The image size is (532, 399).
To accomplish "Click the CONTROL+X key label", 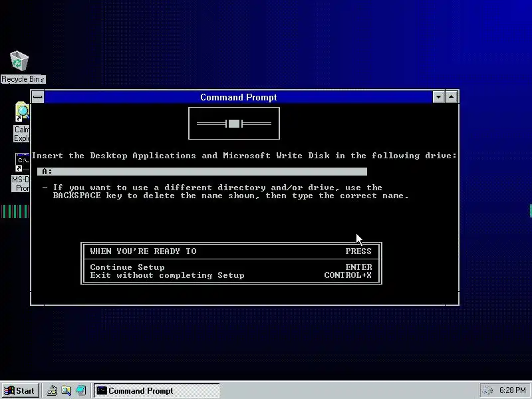I will point(348,275).
